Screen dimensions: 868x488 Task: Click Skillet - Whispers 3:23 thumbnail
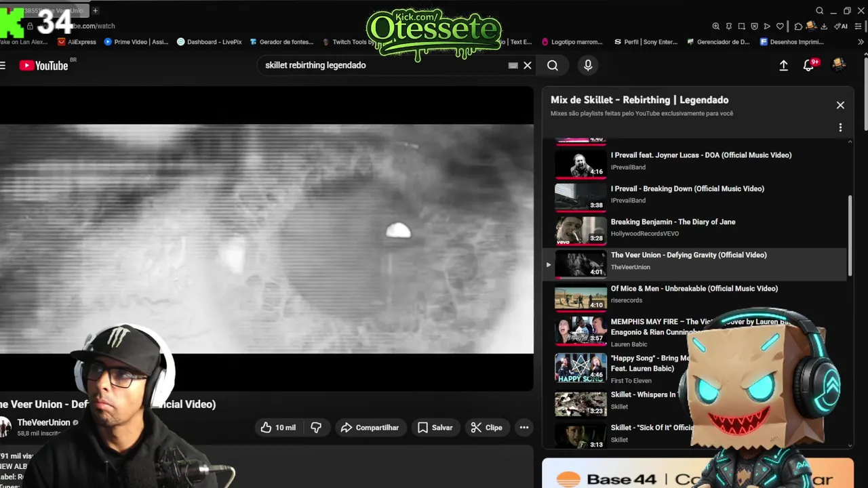(580, 403)
